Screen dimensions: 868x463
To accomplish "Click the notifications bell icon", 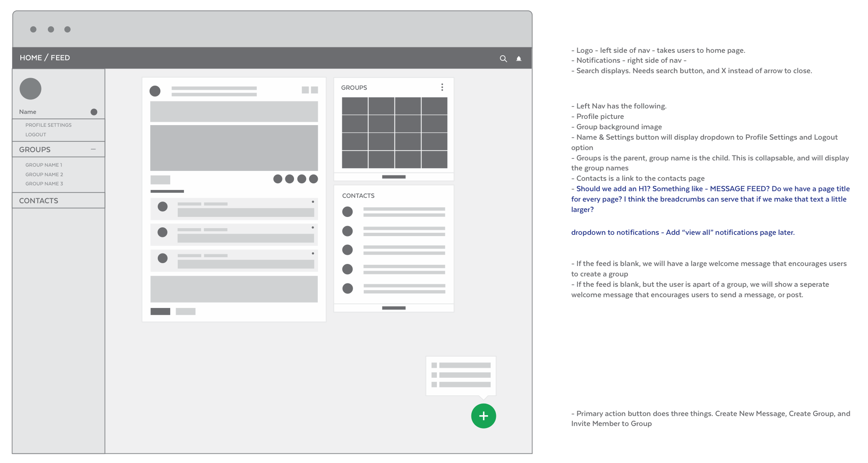I will [520, 57].
